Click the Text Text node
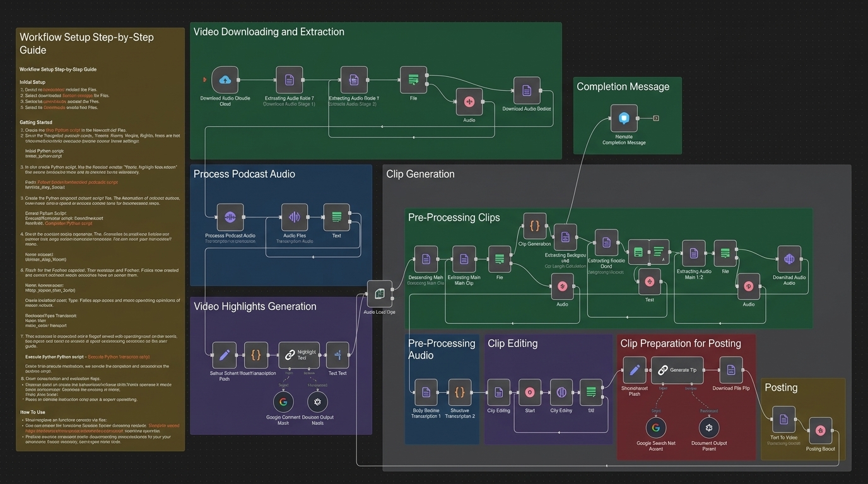Screen dimensions: 868x484 point(337,355)
